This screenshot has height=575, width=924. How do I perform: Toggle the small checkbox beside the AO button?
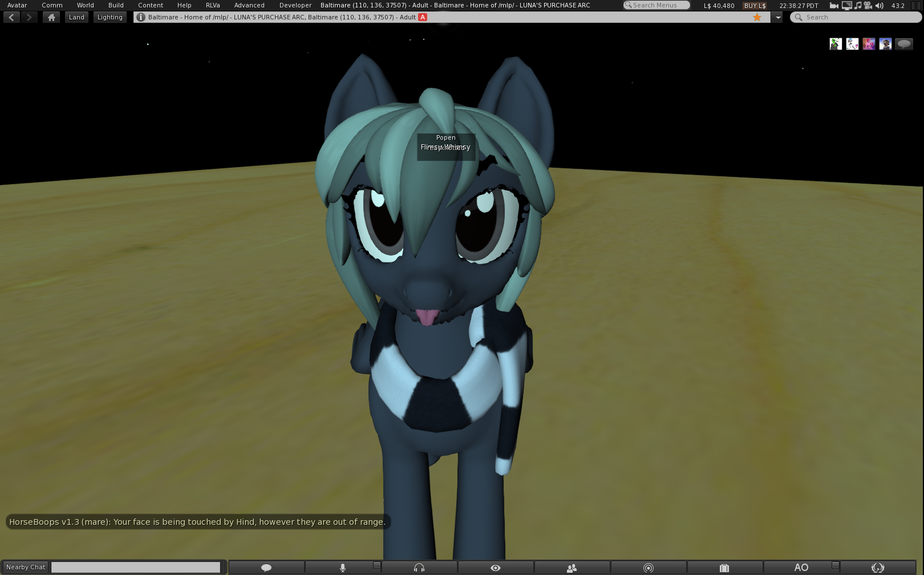[x=835, y=565]
